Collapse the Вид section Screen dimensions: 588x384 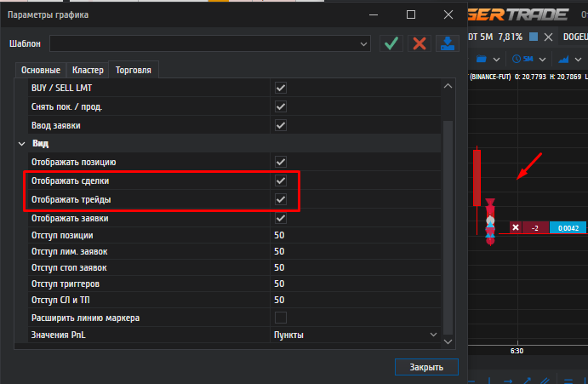tap(22, 143)
